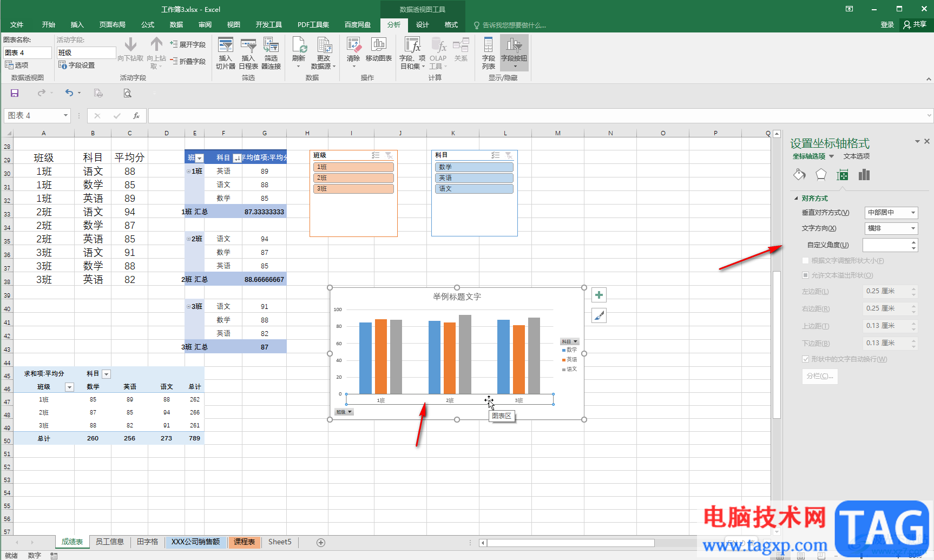This screenshot has height=560, width=934.
Task: Switch to the 格式 ribbon tab
Action: tap(451, 25)
